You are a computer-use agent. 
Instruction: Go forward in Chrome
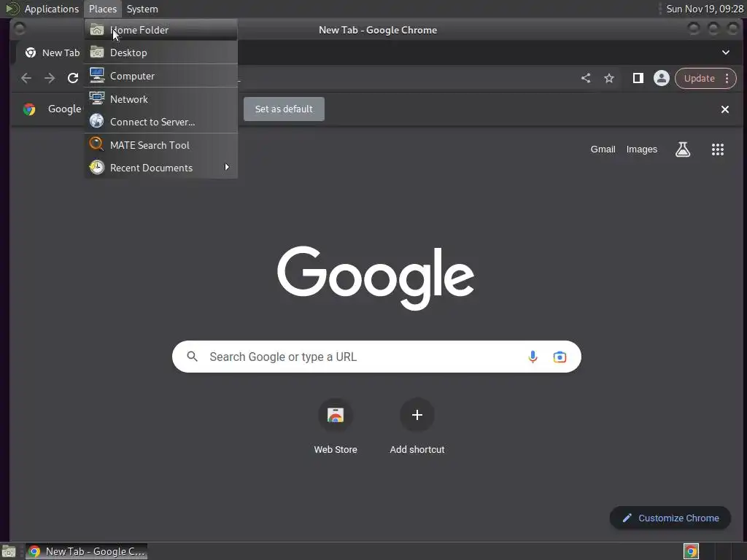click(50, 78)
